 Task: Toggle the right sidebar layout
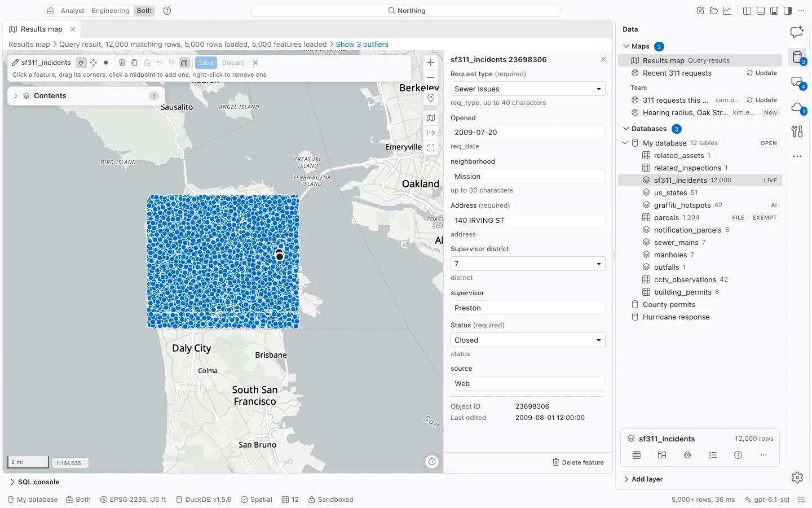[x=788, y=11]
